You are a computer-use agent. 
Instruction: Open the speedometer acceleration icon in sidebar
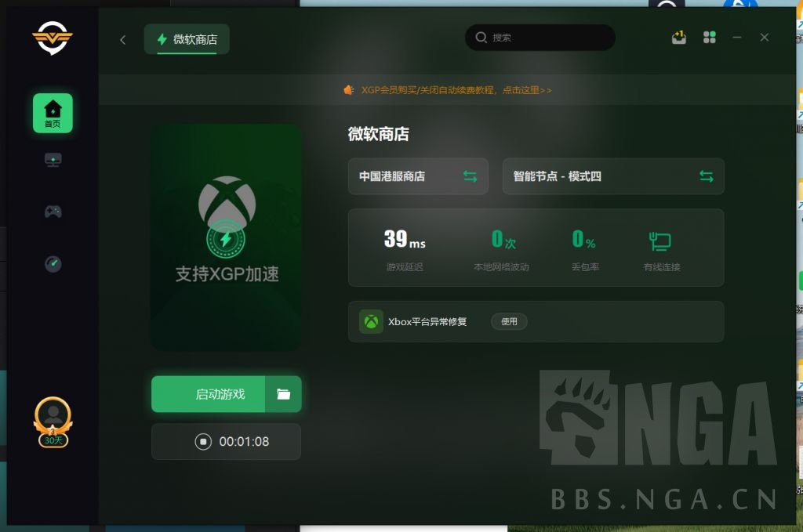tap(52, 264)
